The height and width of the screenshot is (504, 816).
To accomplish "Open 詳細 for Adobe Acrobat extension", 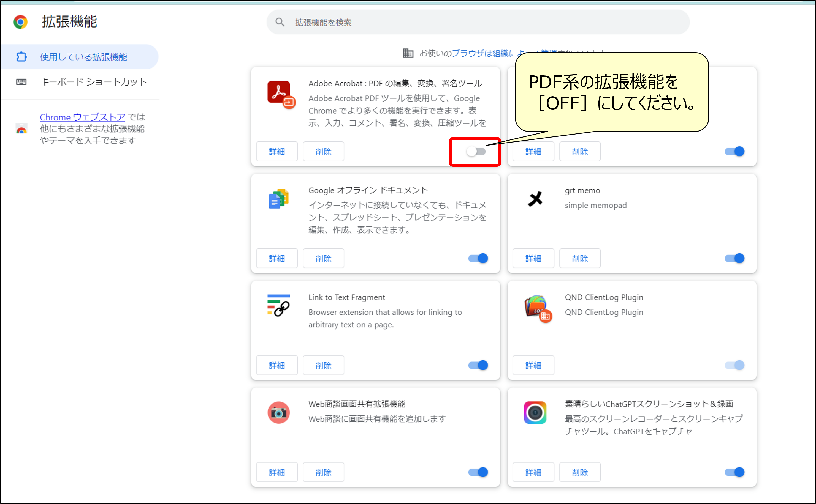I will point(276,151).
